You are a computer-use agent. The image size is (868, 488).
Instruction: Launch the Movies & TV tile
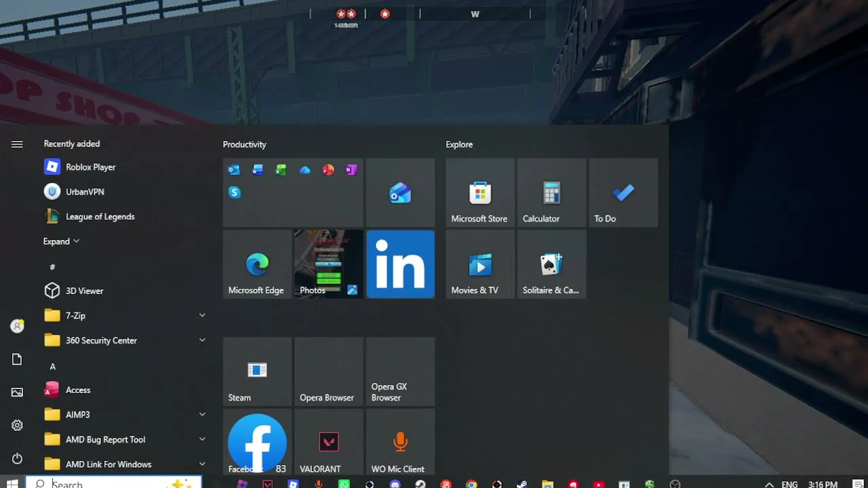480,264
